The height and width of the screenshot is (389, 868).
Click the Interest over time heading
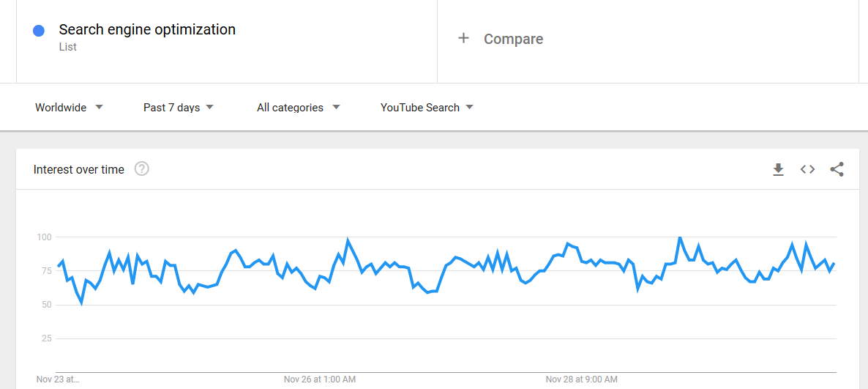click(78, 169)
